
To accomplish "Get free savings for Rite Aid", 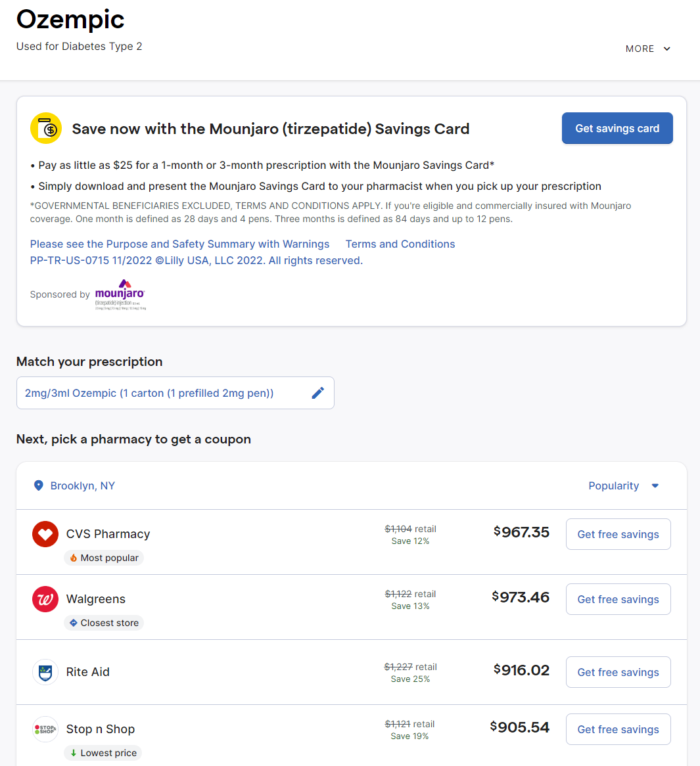I will [618, 672].
